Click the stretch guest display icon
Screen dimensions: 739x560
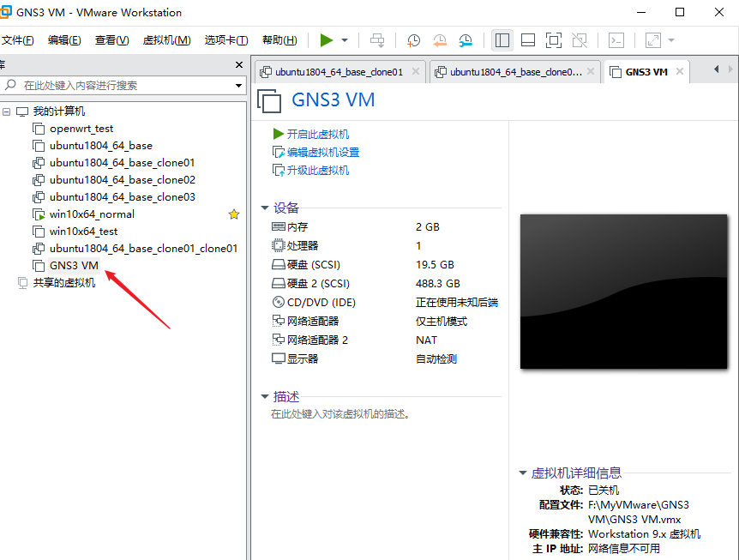(x=653, y=40)
